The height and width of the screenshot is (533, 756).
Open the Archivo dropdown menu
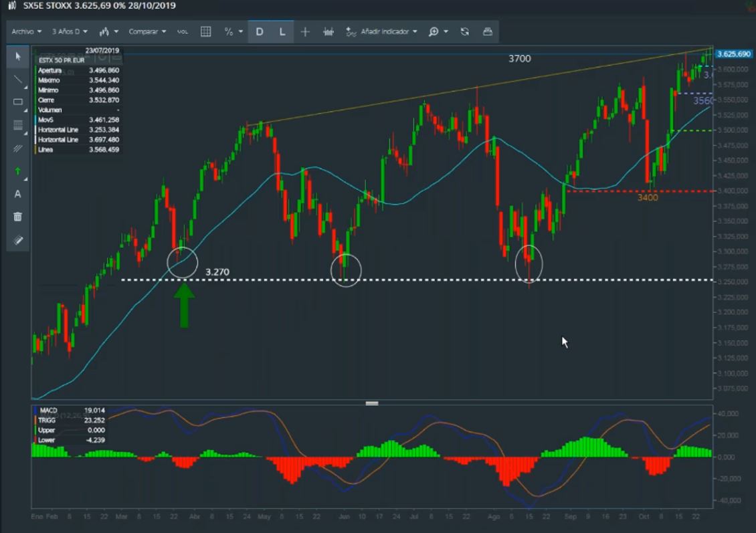pos(27,31)
